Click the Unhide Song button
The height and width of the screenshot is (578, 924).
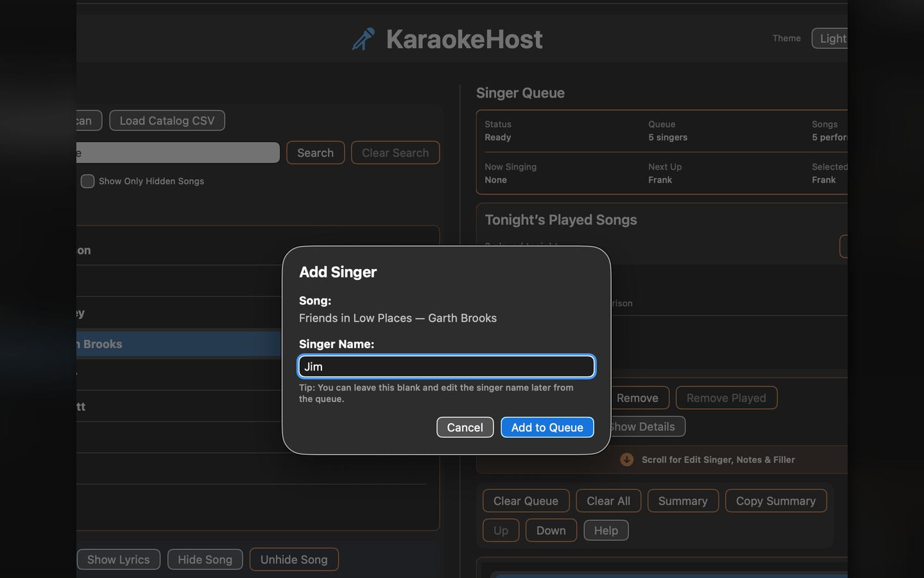coord(294,559)
